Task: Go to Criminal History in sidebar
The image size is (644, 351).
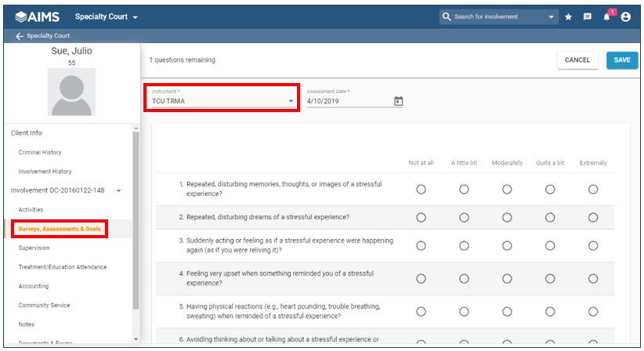Action: [x=40, y=152]
